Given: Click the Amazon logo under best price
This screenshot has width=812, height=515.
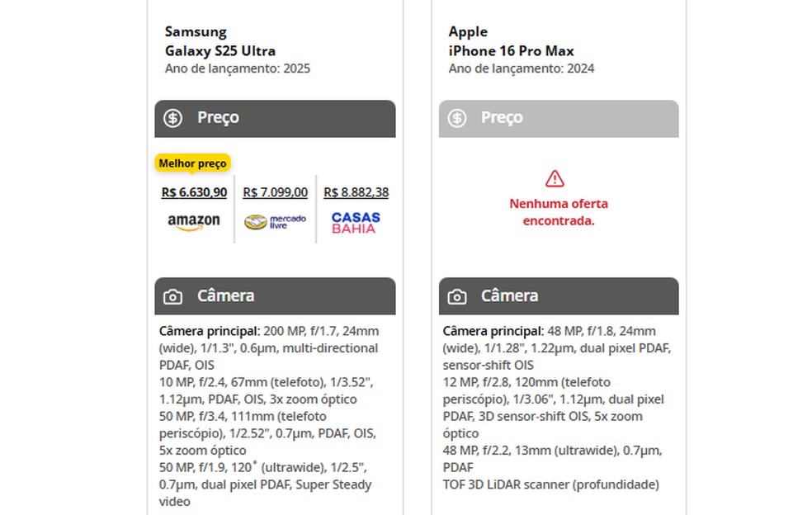Looking at the screenshot, I should pos(194,222).
